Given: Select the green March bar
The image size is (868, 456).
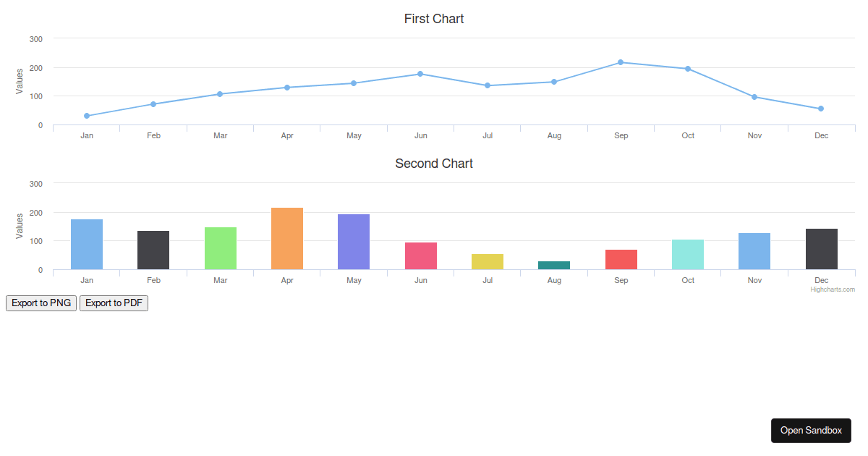Looking at the screenshot, I should point(221,248).
